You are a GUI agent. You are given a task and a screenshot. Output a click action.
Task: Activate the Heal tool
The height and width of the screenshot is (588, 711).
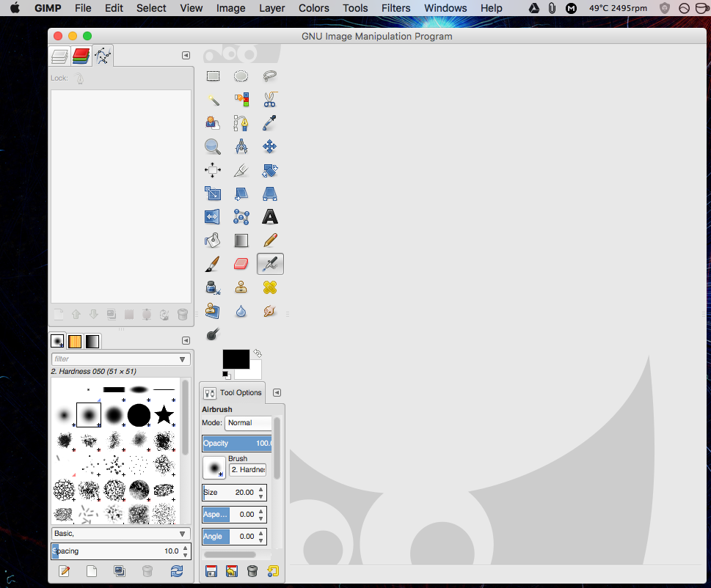[269, 287]
